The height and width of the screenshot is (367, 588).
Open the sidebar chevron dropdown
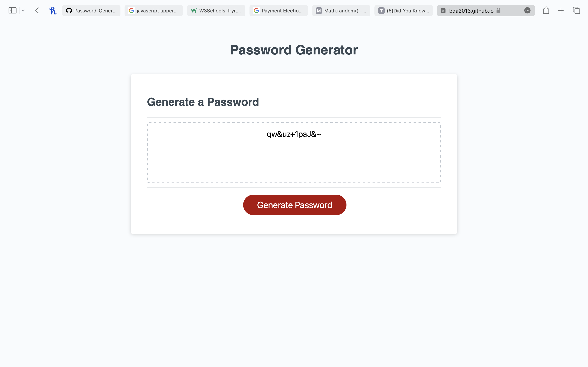pyautogui.click(x=23, y=10)
